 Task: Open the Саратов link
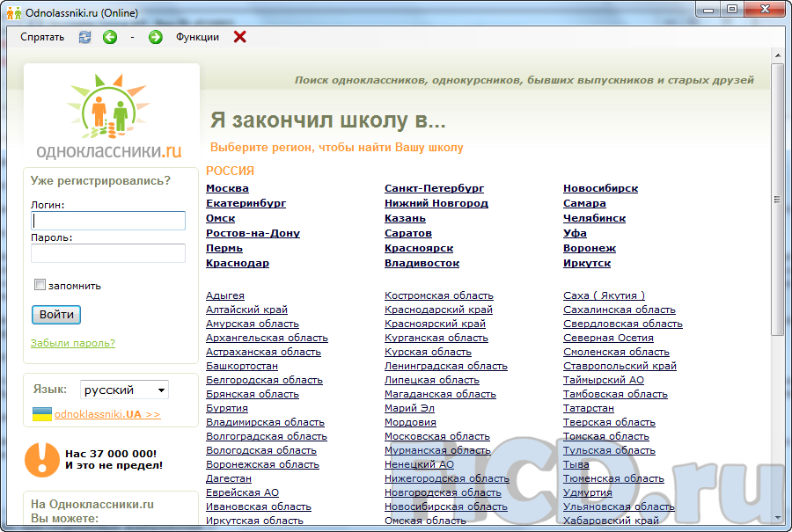click(x=408, y=233)
